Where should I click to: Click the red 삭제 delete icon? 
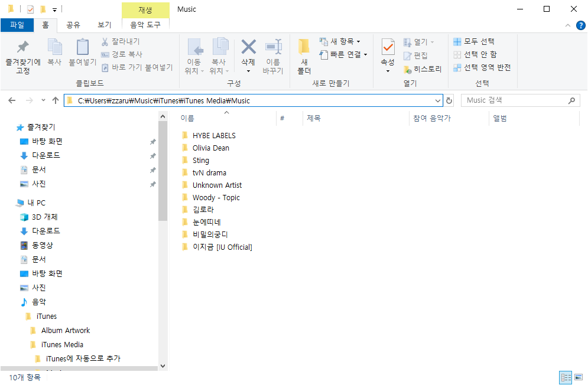click(248, 47)
